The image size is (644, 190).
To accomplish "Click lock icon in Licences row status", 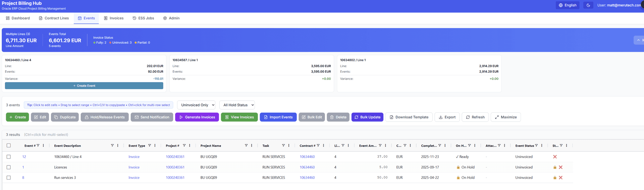I will (555, 167).
